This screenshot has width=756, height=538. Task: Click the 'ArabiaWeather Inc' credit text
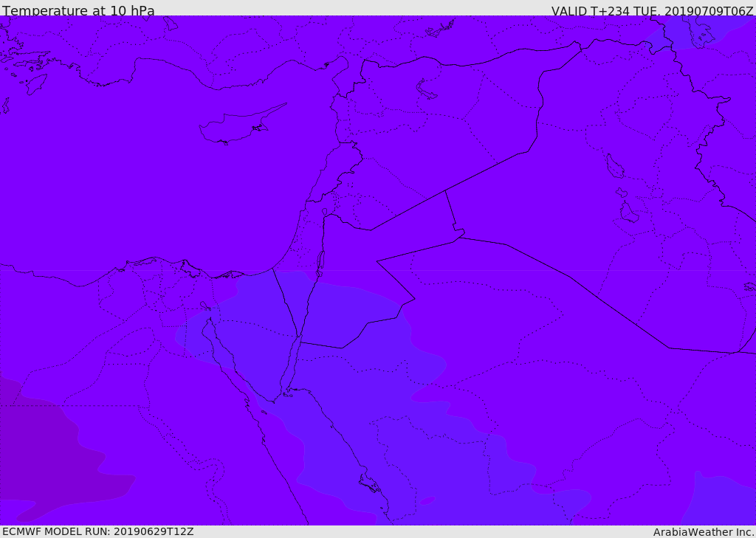tap(703, 532)
